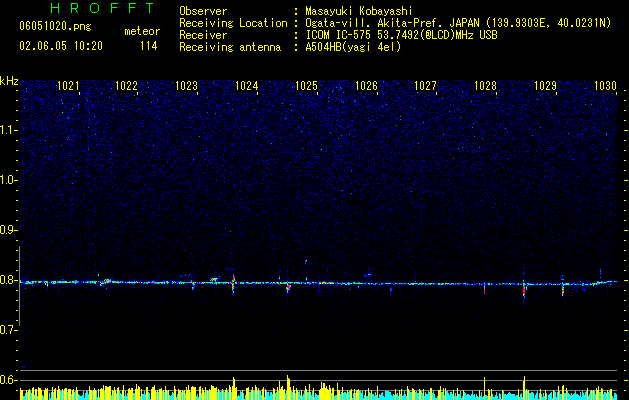Click the 1021 time marker
629x400 pixels.
point(68,86)
